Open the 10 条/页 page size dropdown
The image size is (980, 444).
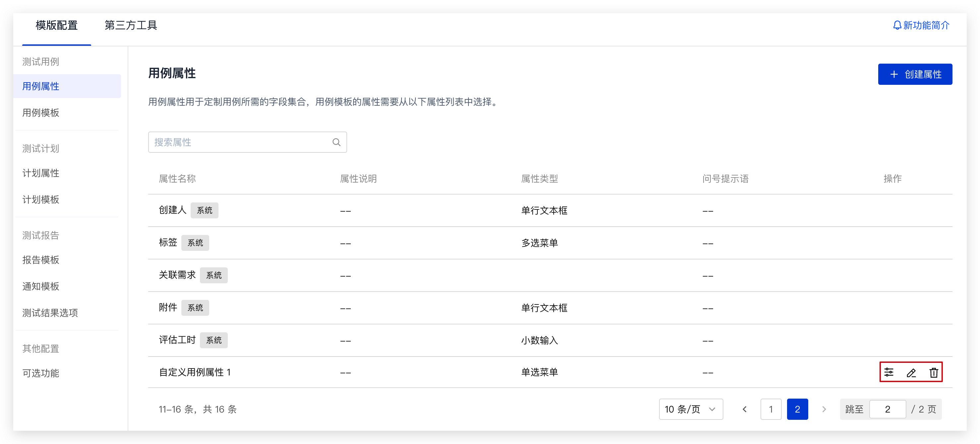point(691,409)
